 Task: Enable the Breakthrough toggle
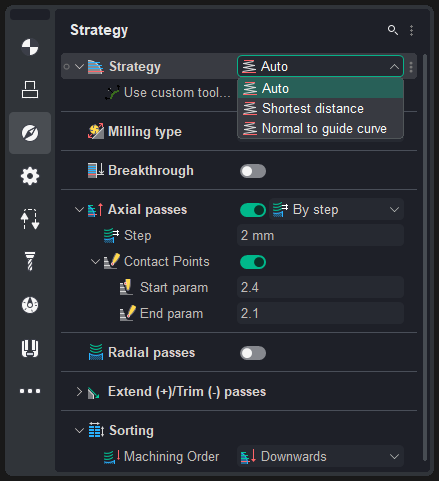pos(253,171)
